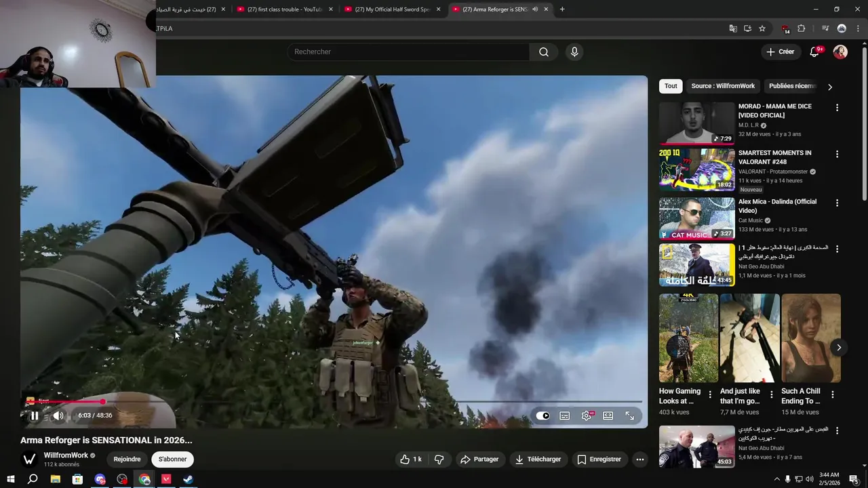The width and height of the screenshot is (868, 488).
Task: Show next filter chips with arrow
Action: (829, 87)
